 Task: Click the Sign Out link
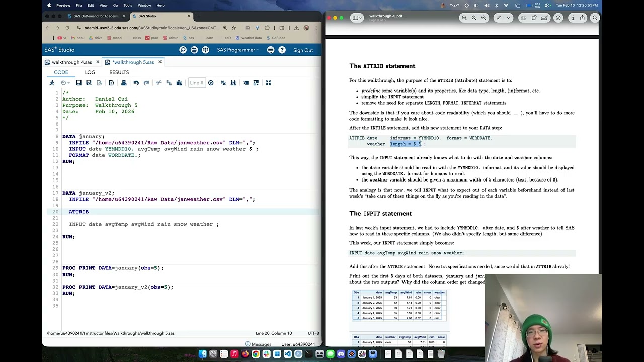(303, 50)
